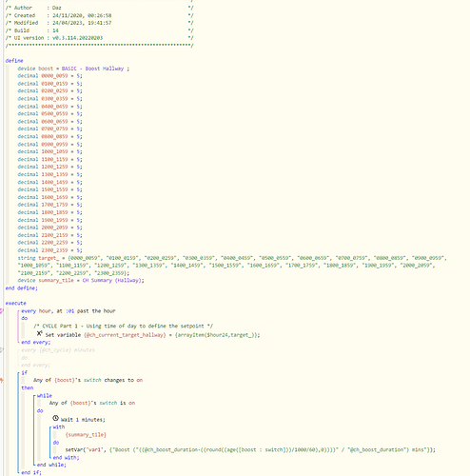Click the decimal 2300_2359 variable line
This screenshot has height=476, width=470.
(x=49, y=250)
